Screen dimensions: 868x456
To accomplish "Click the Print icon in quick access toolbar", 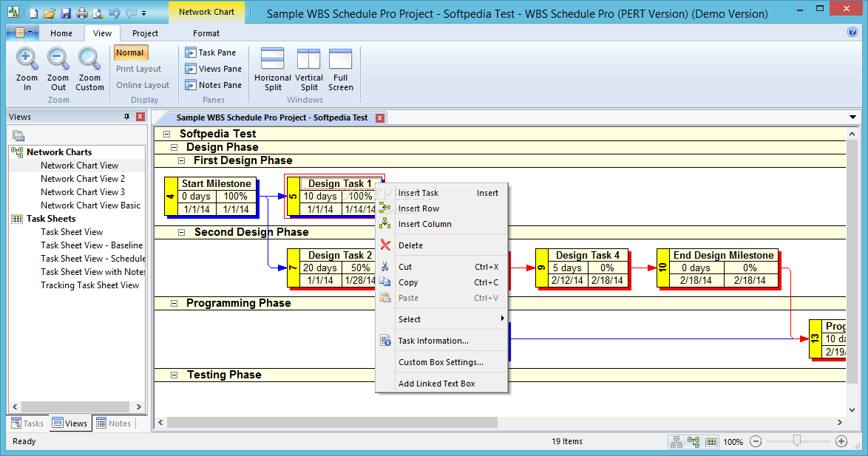I will 82,13.
